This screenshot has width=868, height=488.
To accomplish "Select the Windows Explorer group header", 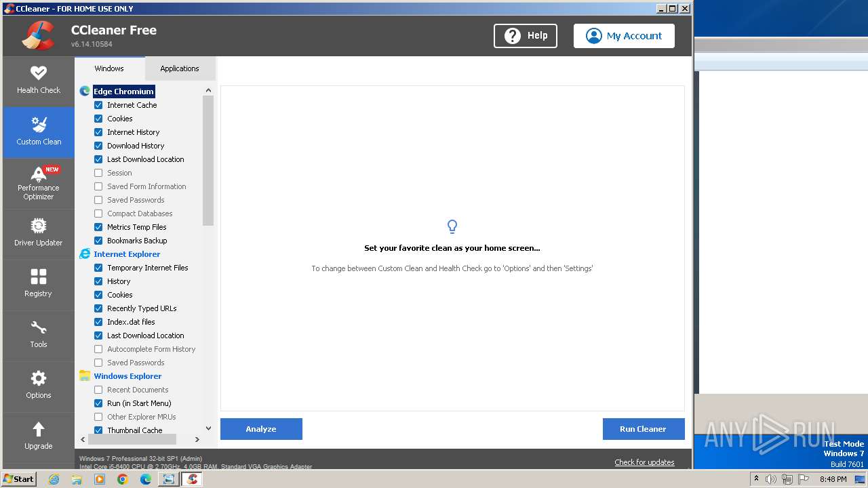I will 127,376.
